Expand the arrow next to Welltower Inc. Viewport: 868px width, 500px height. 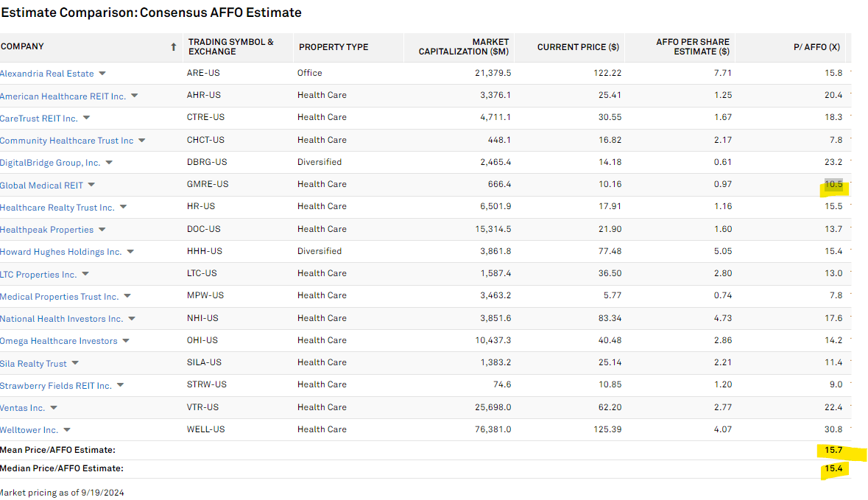click(66, 430)
